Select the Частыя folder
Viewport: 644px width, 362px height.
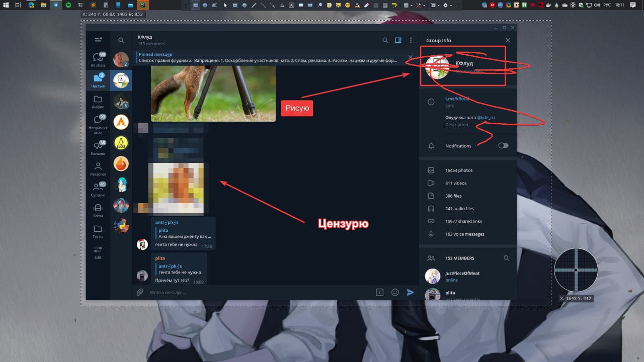98,80
